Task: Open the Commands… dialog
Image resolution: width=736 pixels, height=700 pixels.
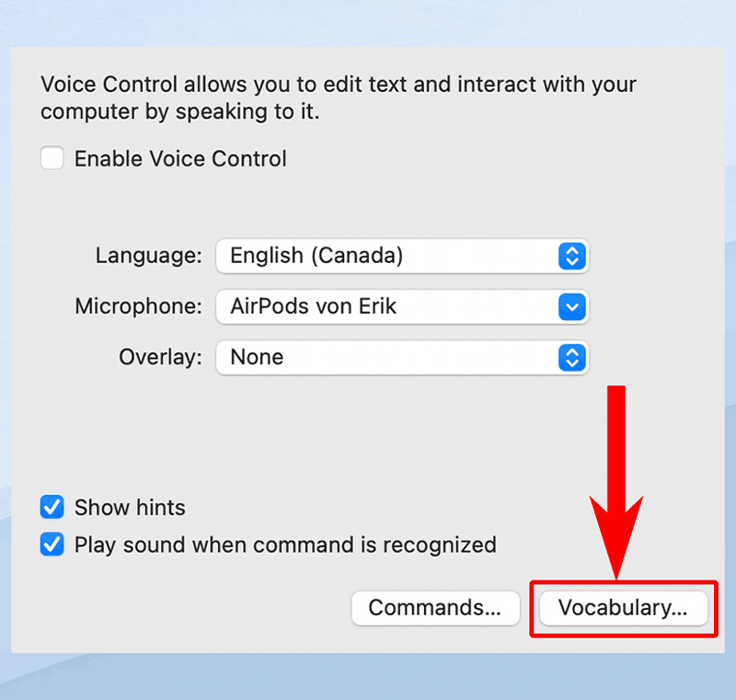Action: (435, 608)
